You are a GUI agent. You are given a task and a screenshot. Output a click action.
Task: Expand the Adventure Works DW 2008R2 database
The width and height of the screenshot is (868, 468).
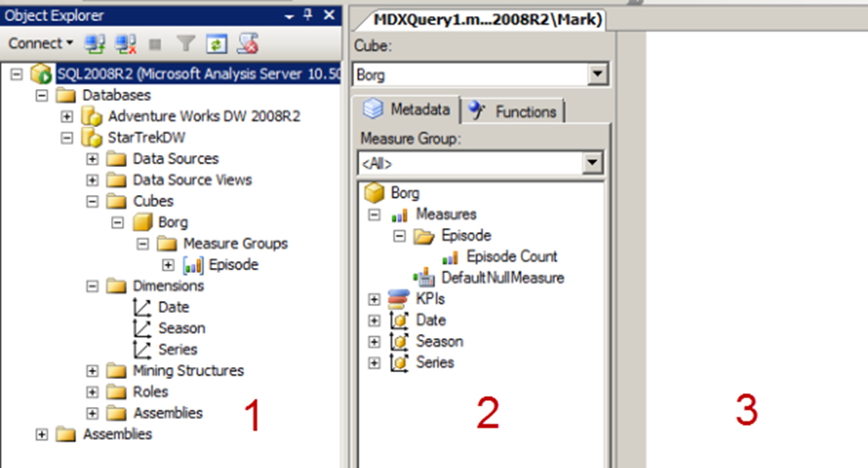coord(68,116)
